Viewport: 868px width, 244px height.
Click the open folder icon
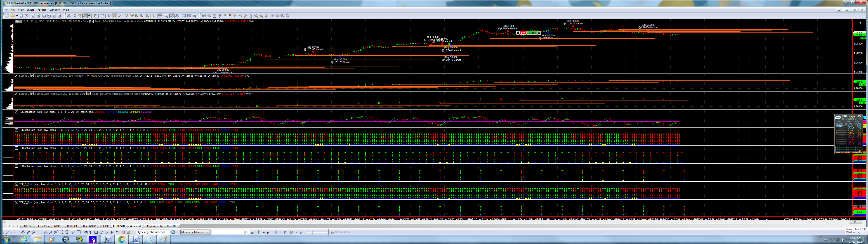tap(13, 16)
